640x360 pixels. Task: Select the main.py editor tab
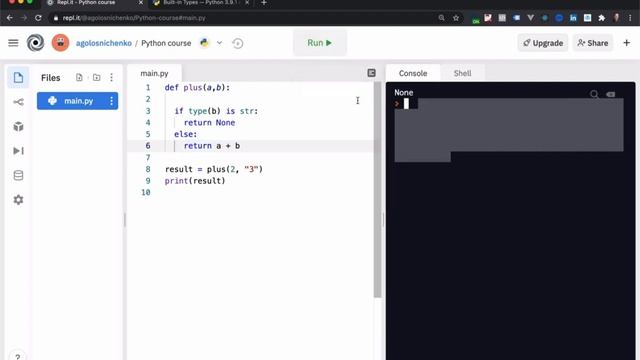[154, 73]
